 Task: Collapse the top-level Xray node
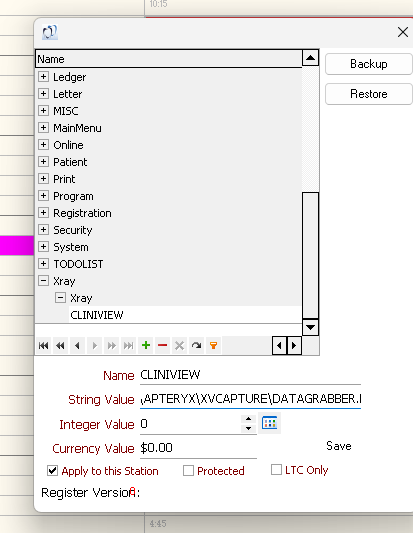(43, 280)
